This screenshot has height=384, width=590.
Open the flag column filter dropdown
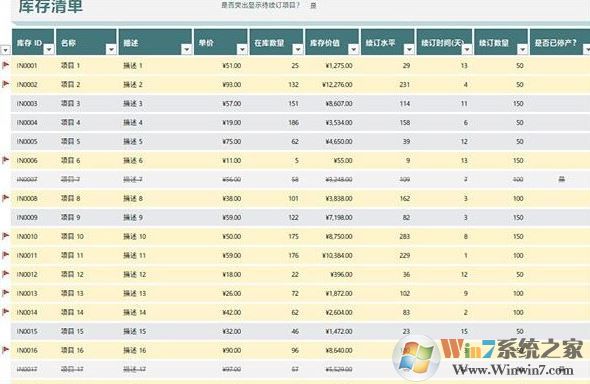(x=6, y=50)
